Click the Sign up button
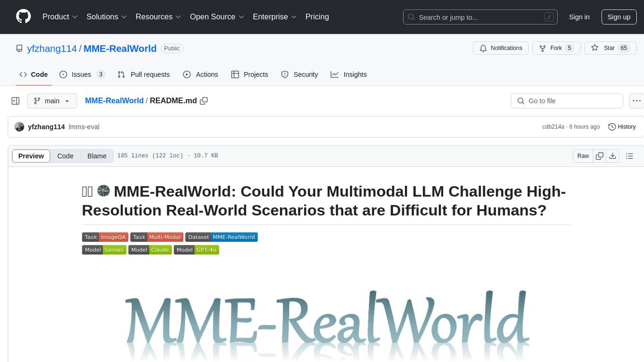644x362 pixels. pos(619,17)
